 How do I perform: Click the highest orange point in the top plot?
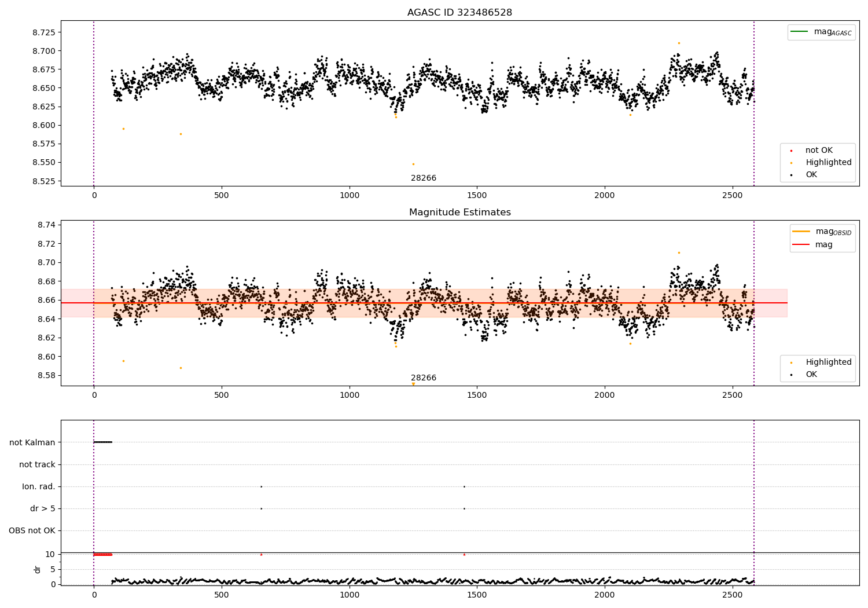(679, 43)
